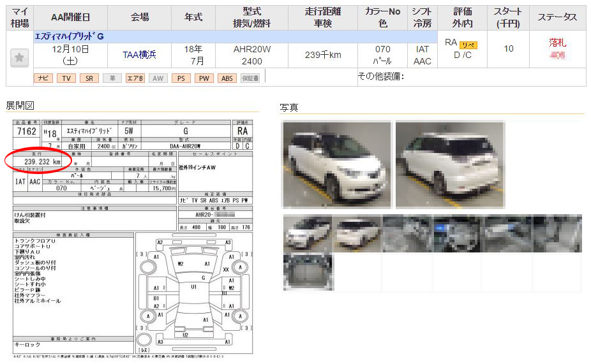Open the large front-quarter photo of white van
The height and width of the screenshot is (364, 591).
click(x=337, y=165)
